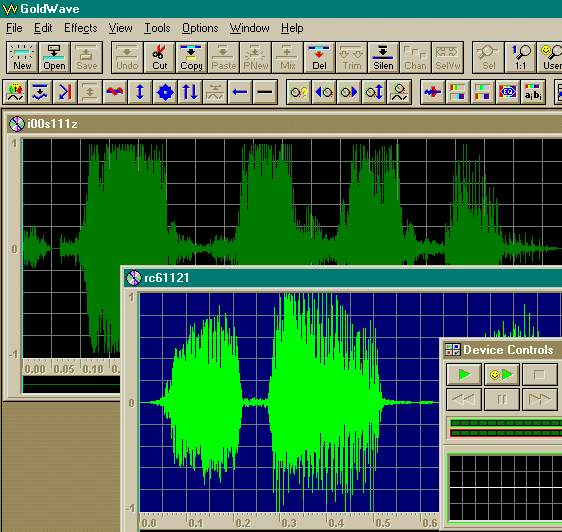Click the rc61121 window title bar

point(343,278)
